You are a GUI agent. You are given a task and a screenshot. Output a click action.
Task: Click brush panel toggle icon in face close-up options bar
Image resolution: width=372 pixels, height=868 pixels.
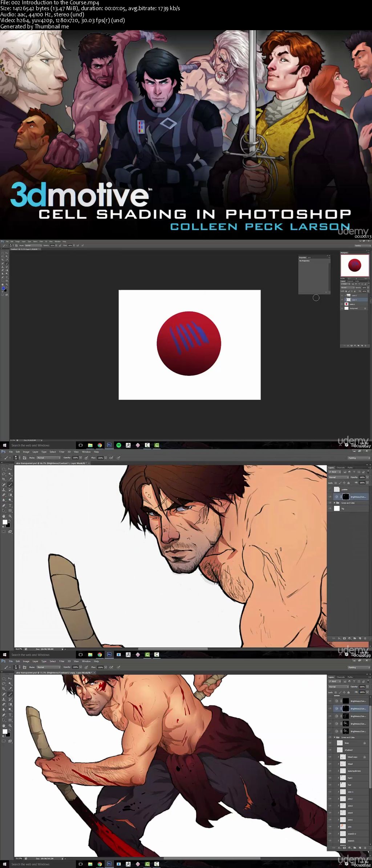pos(24,458)
